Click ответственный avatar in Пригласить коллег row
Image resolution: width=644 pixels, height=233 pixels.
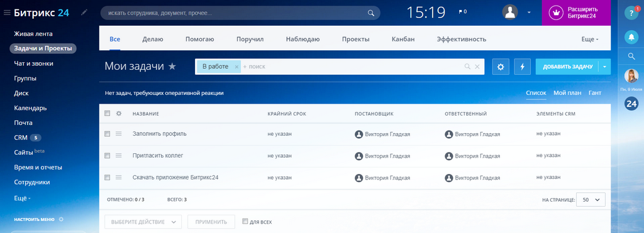click(x=449, y=156)
